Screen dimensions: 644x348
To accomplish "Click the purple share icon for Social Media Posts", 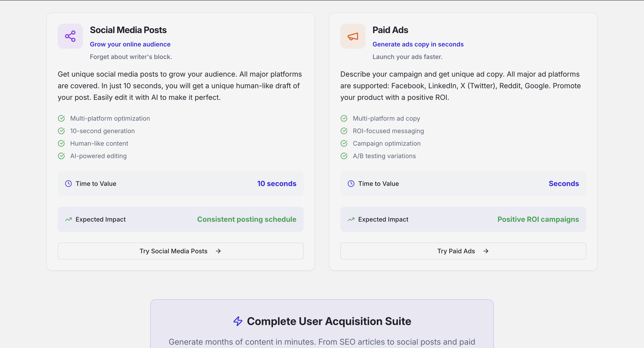I will (x=70, y=36).
